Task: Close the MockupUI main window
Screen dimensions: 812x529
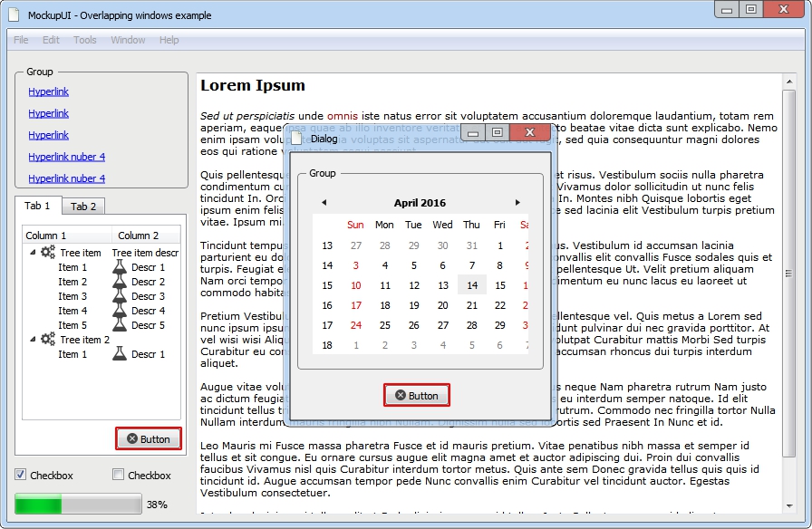Action: click(x=784, y=9)
